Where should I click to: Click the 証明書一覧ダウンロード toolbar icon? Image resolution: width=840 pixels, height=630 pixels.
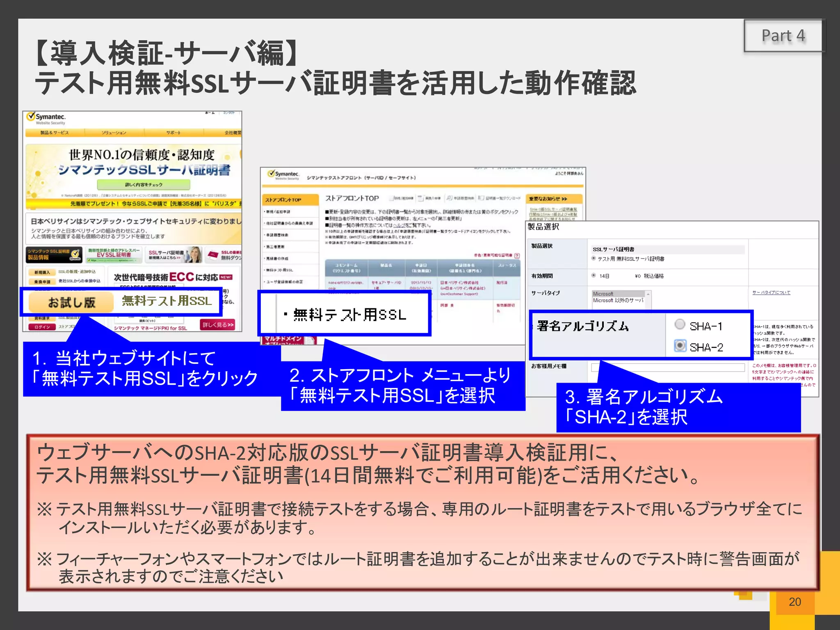pyautogui.click(x=499, y=199)
